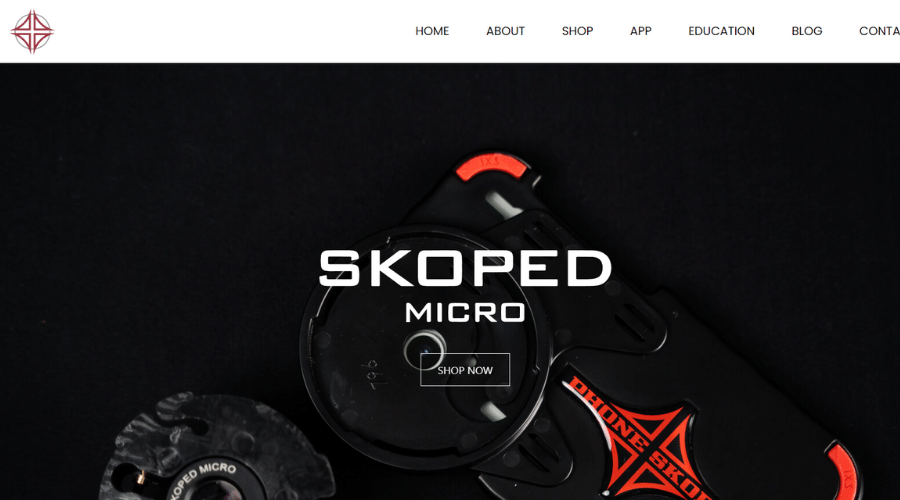The width and height of the screenshot is (900, 500).
Task: Go to the ABOUT page
Action: [505, 31]
